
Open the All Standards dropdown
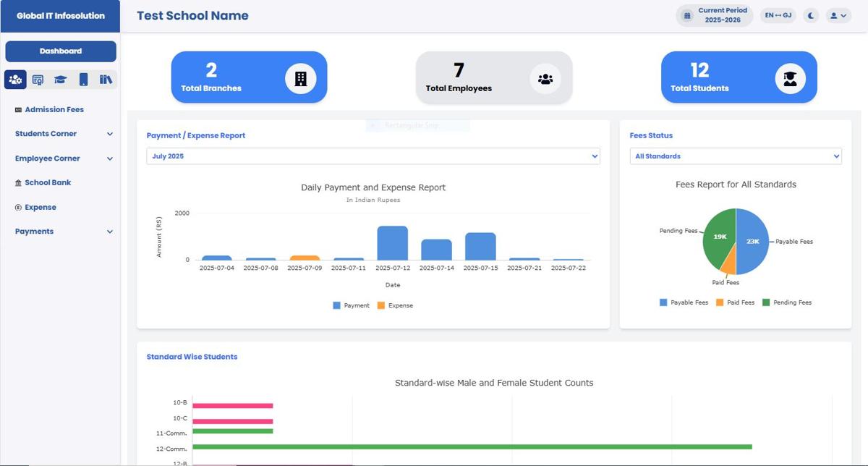pyautogui.click(x=736, y=156)
